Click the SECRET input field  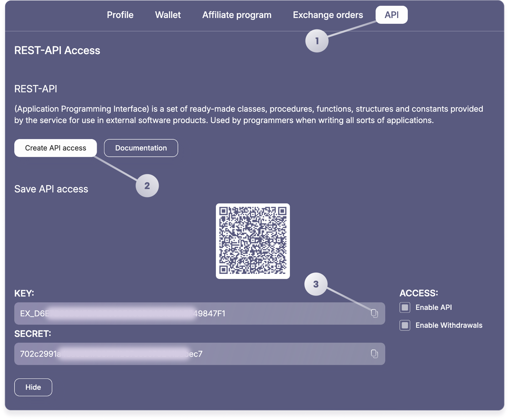pyautogui.click(x=200, y=354)
